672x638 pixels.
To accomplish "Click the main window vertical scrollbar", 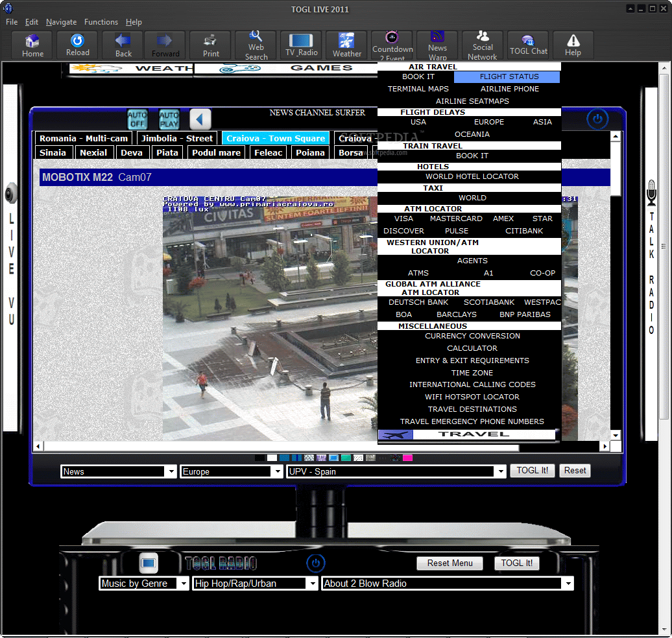I will coord(664,349).
